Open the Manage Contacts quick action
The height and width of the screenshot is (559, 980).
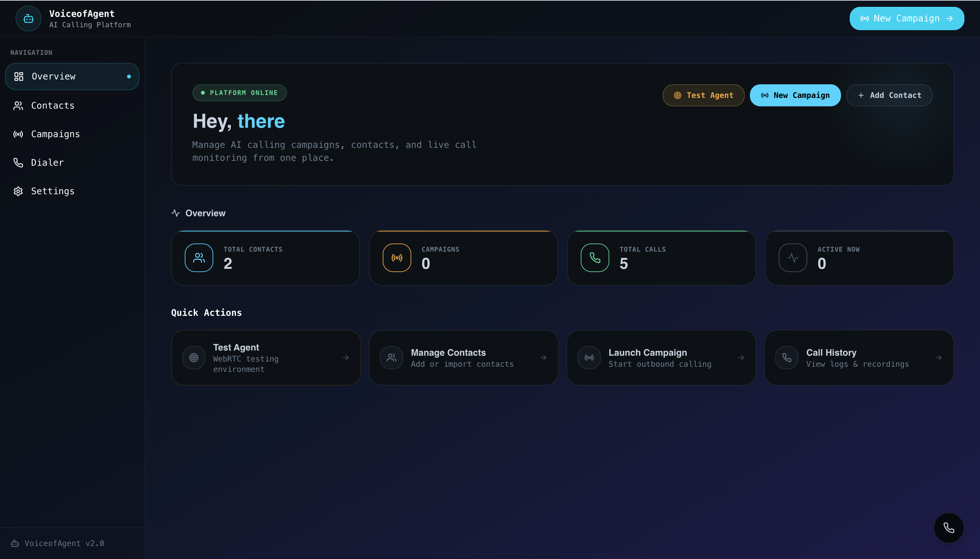pos(463,357)
